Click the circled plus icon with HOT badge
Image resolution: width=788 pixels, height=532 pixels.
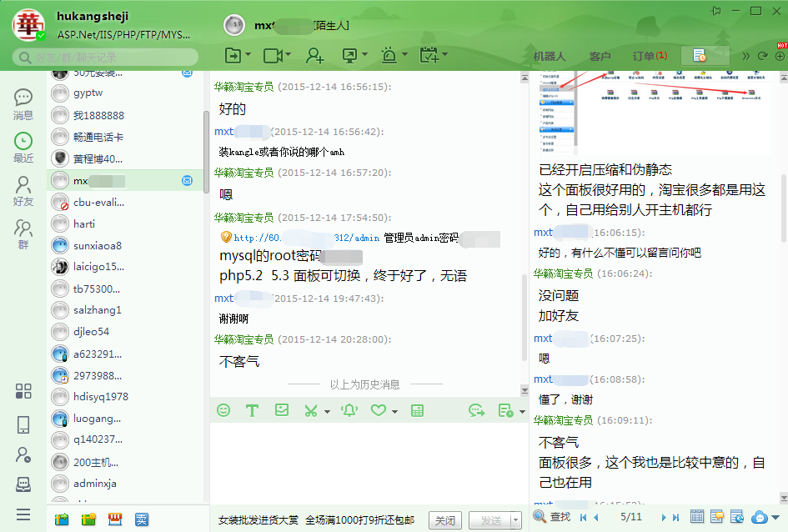click(x=780, y=56)
